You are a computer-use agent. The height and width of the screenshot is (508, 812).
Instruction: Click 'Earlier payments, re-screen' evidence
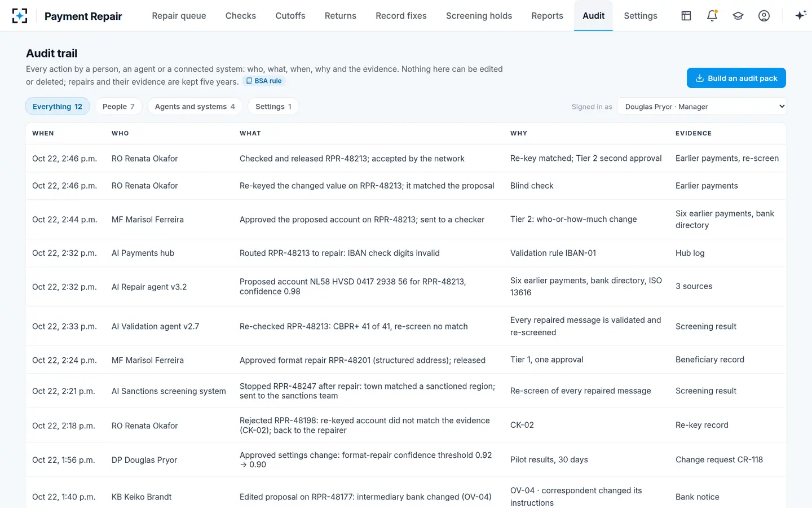pyautogui.click(x=727, y=159)
